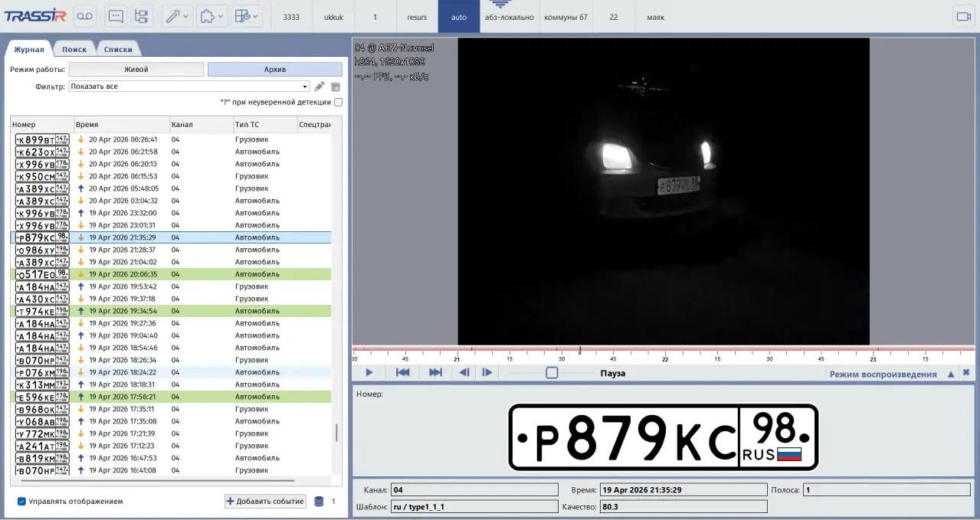Enable "?" при неуверенной детекции checkbox
980x520 pixels.
pyautogui.click(x=339, y=102)
